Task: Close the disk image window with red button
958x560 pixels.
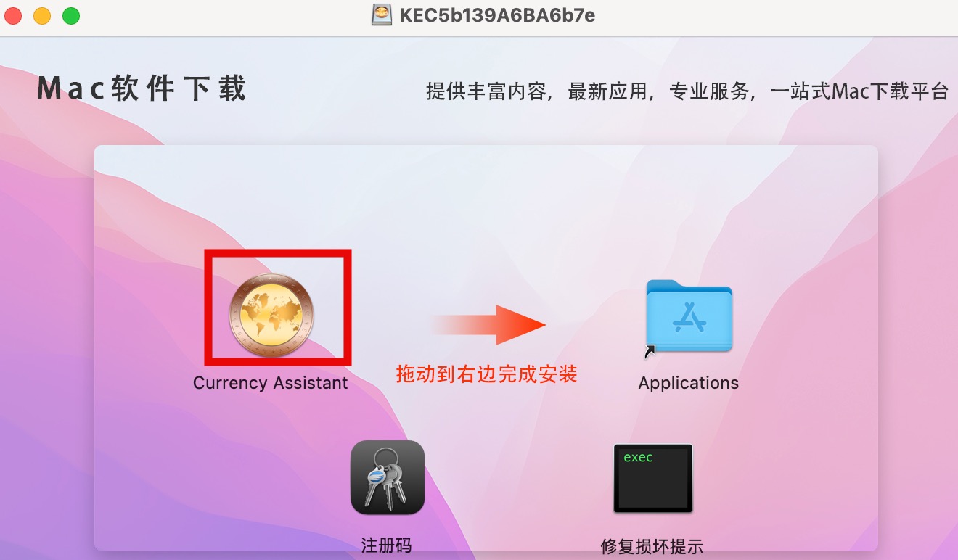Action: pyautogui.click(x=14, y=15)
